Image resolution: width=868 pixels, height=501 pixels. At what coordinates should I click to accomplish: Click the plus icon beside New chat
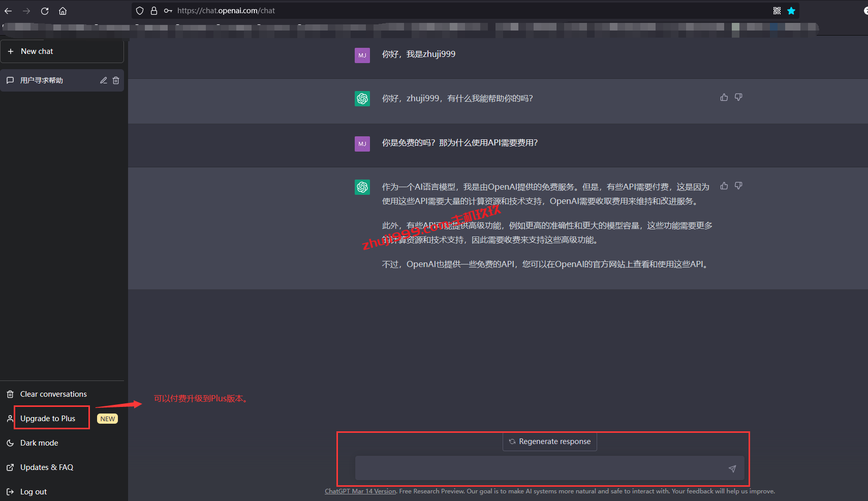click(x=11, y=51)
